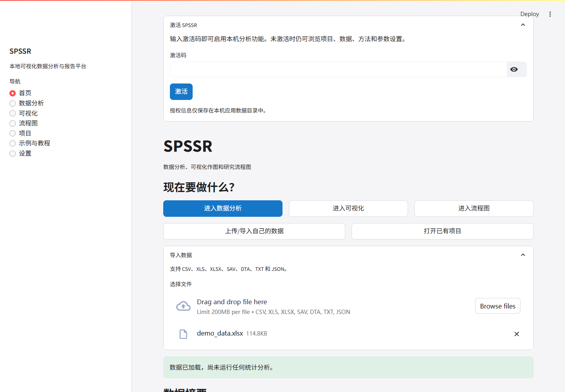
Task: Click the 数据已加载 status message
Action: [x=348, y=367]
